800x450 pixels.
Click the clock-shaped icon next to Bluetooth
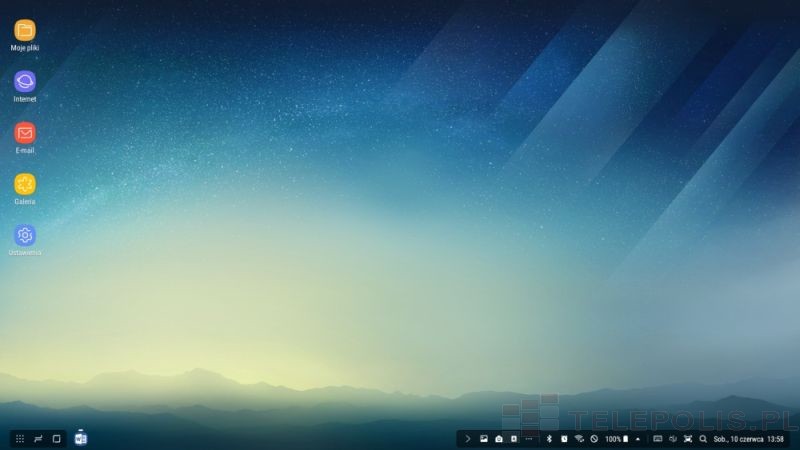point(564,439)
